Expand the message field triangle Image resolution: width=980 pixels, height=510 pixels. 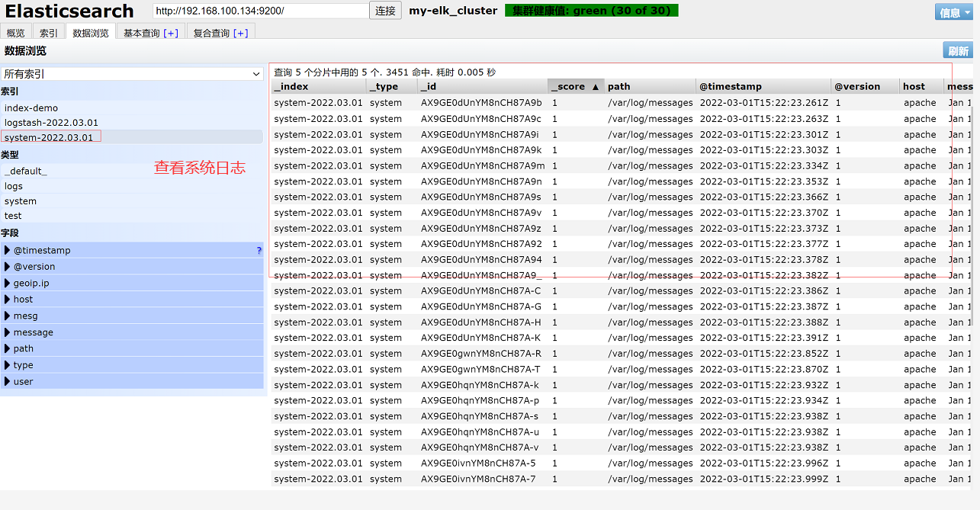(7, 332)
